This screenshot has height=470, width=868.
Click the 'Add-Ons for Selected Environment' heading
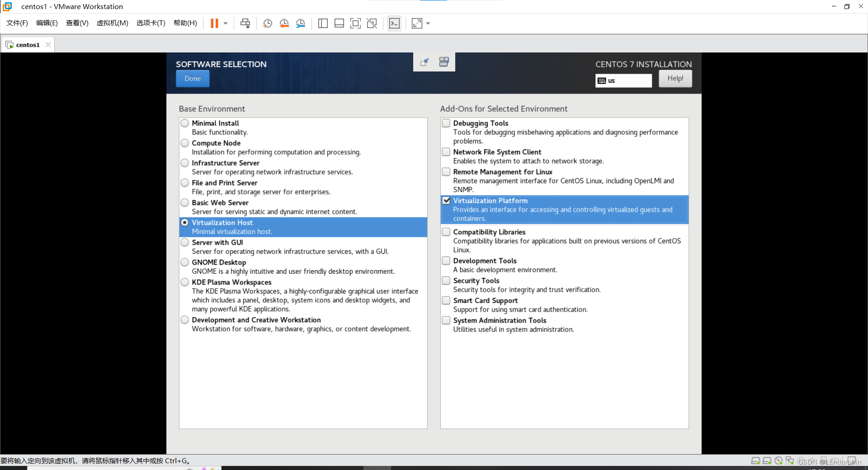(504, 109)
